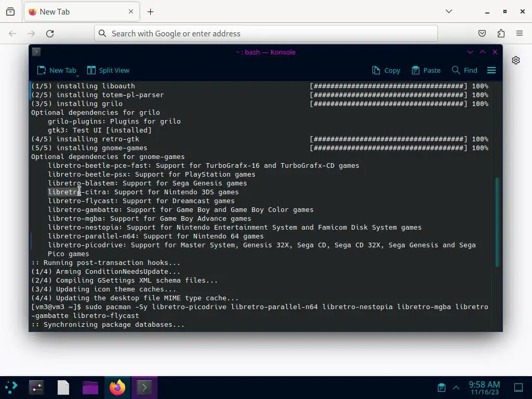Viewport: 532px width, 399px height.
Task: Close the New Tab browser tab
Action: pos(130,11)
